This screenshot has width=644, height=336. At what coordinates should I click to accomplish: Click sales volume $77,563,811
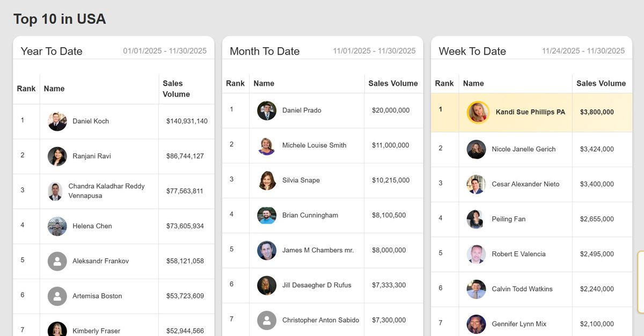tap(185, 191)
